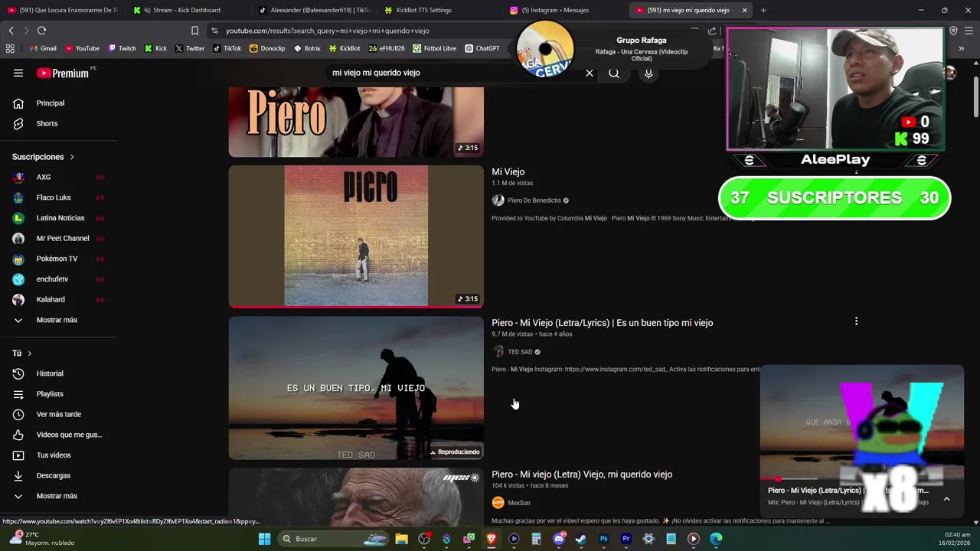Viewport: 980px width, 551px height.
Task: Open the Gmail bookmark
Action: [43, 48]
